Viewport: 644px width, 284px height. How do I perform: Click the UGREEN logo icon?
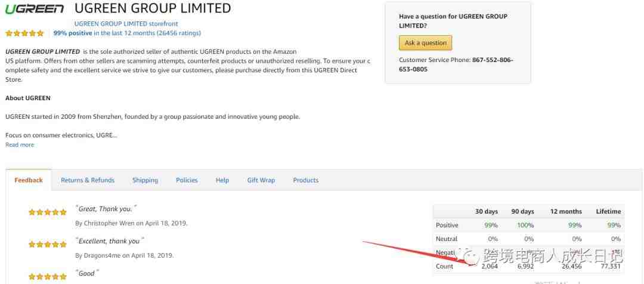click(x=35, y=9)
